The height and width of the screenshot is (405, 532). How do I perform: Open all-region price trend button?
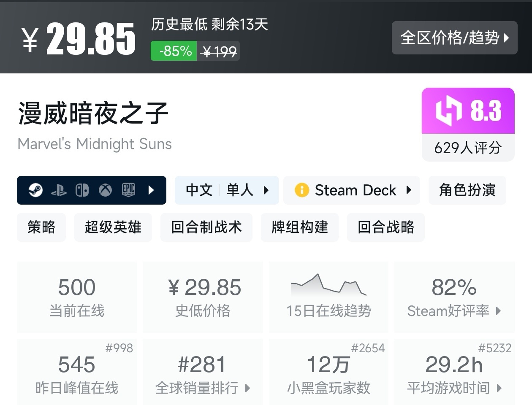point(454,38)
